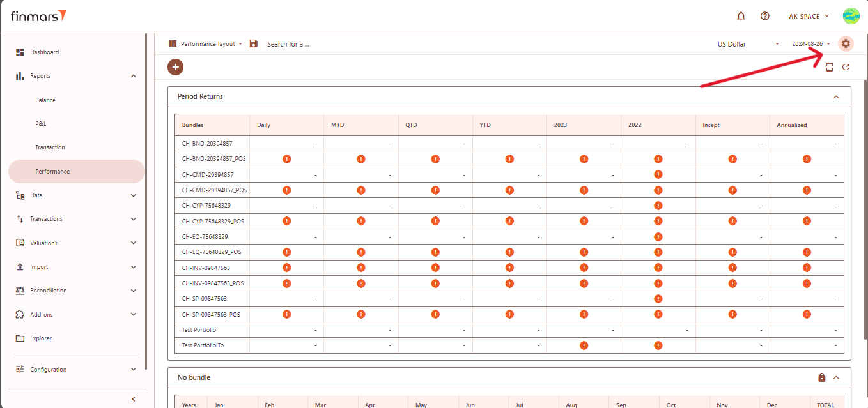Click the refresh report icon
The width and height of the screenshot is (868, 408).
(846, 67)
